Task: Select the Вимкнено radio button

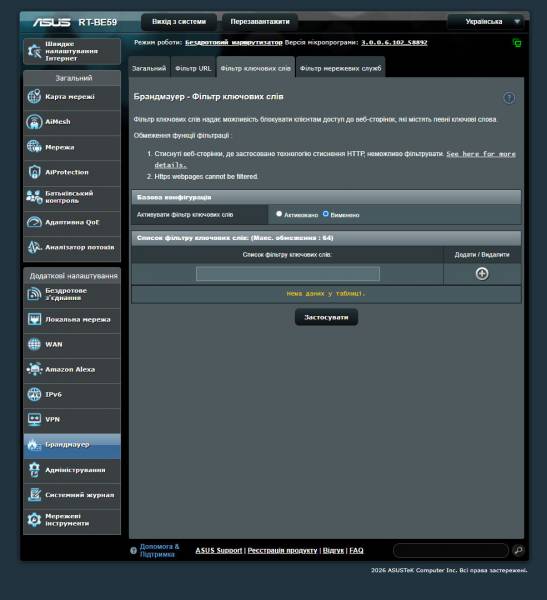Action: click(x=325, y=214)
